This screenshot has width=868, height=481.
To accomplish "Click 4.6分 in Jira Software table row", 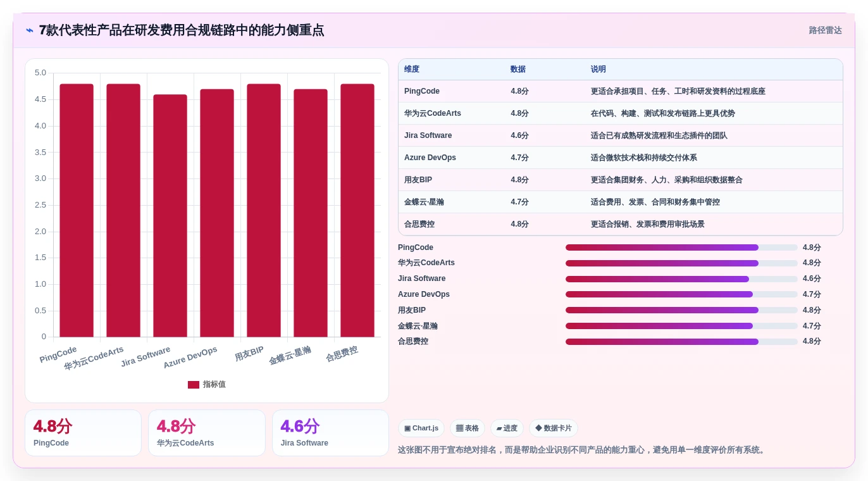I will pyautogui.click(x=520, y=135).
